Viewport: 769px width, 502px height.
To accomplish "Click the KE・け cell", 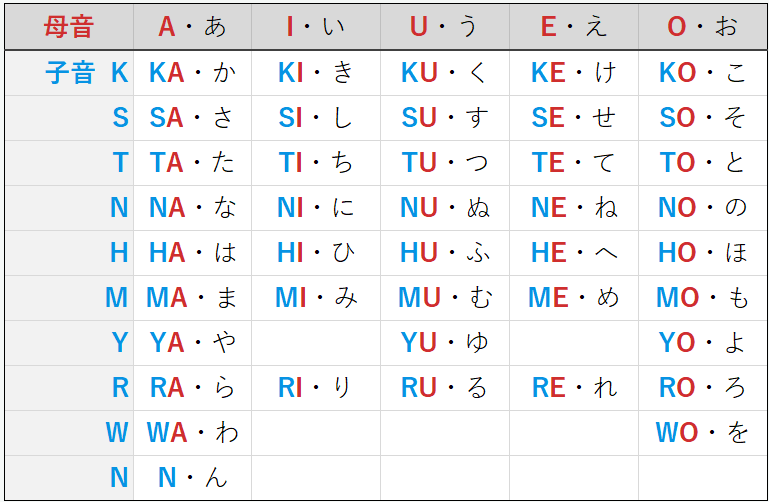I will click(x=574, y=73).
